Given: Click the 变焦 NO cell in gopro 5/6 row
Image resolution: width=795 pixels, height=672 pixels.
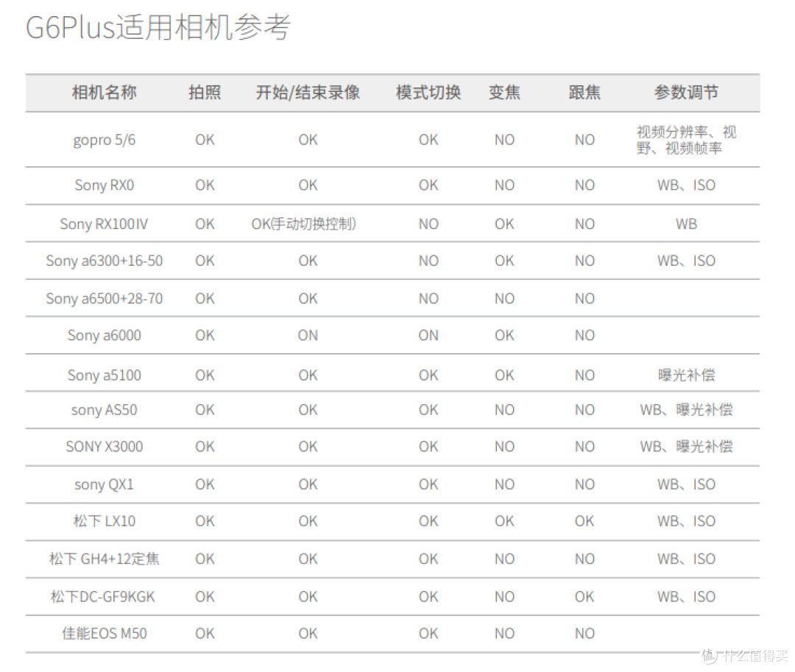Looking at the screenshot, I should click(504, 140).
